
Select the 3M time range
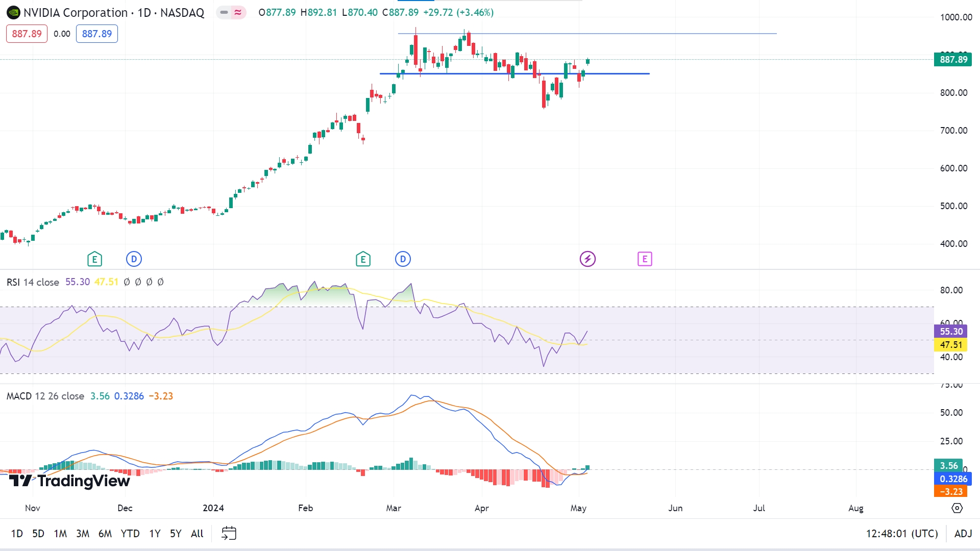[x=82, y=534]
